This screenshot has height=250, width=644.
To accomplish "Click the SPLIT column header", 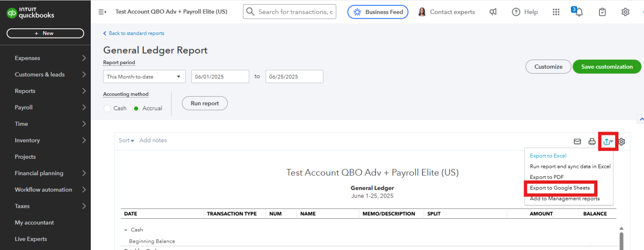I will click(x=434, y=214).
